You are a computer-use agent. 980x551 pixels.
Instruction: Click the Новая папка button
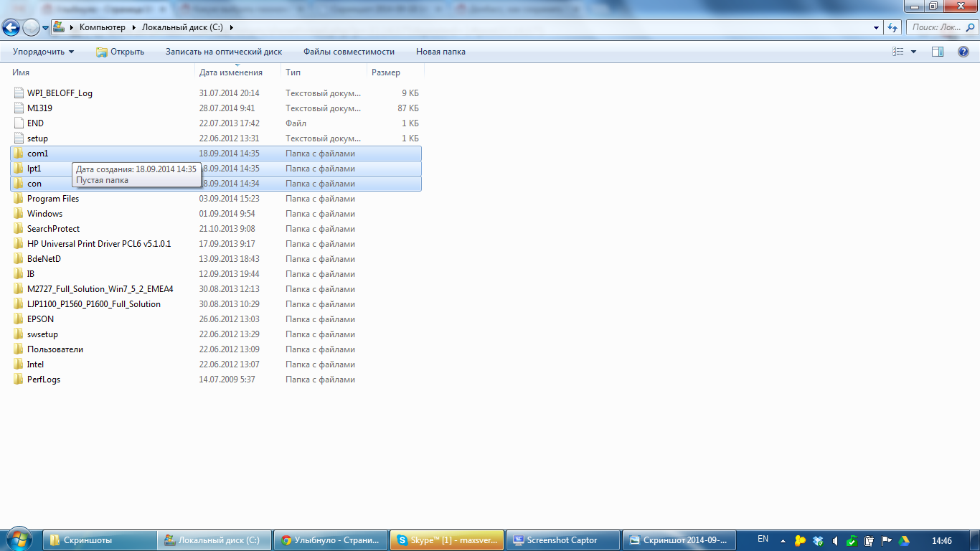point(440,52)
